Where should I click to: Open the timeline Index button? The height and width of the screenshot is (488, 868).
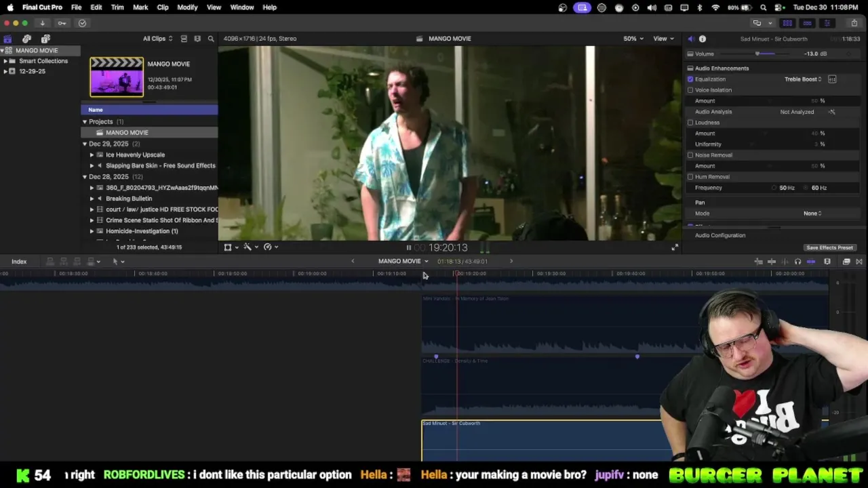(x=19, y=262)
